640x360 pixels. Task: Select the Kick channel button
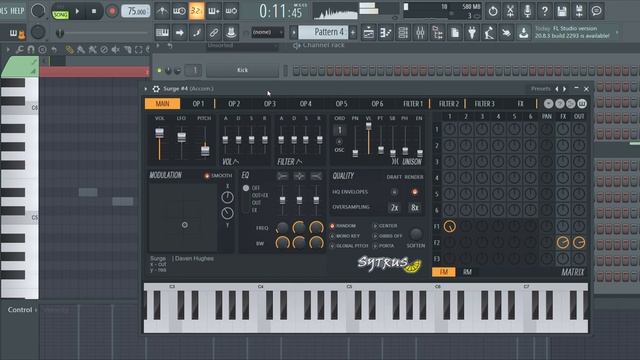[x=242, y=70]
